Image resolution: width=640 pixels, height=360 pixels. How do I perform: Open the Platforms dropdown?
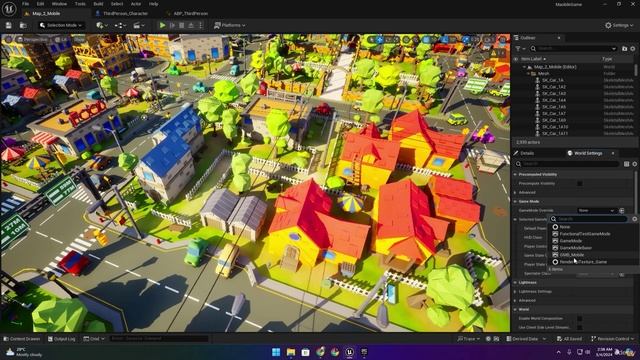point(230,25)
